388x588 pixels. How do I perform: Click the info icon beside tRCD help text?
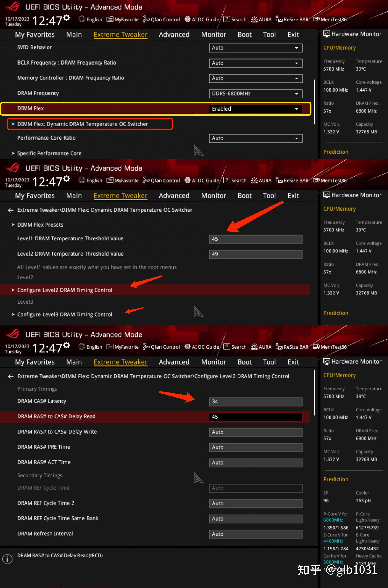(x=7, y=559)
